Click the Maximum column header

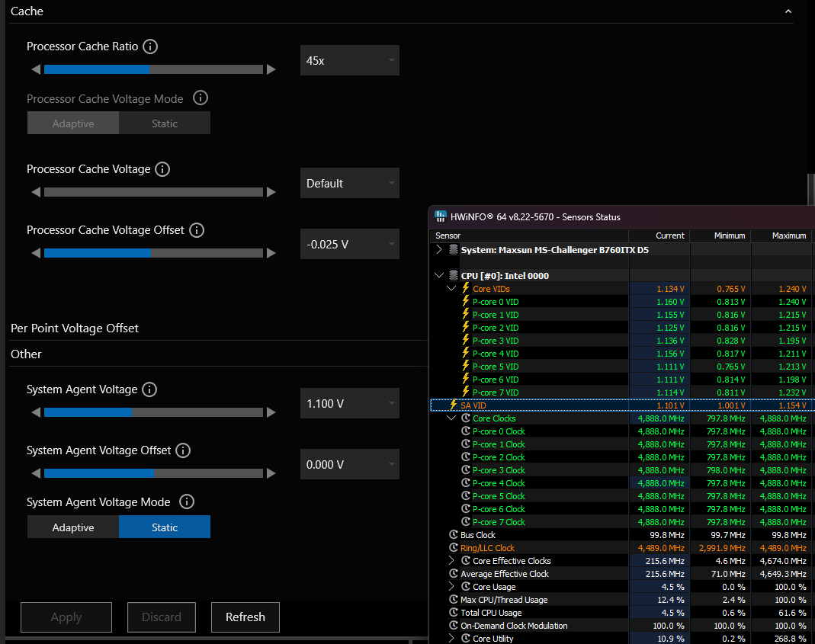tap(783, 236)
